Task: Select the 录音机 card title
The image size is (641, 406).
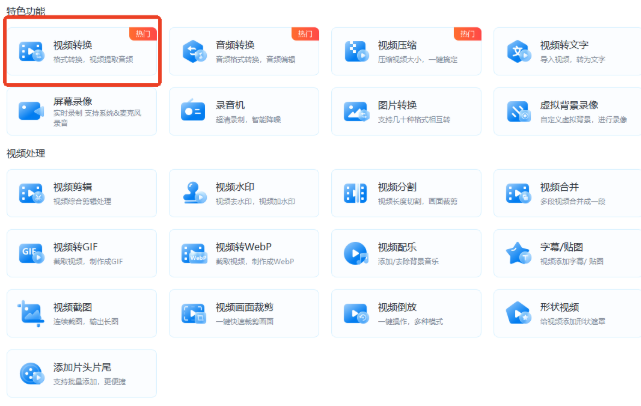Action: (x=230, y=105)
